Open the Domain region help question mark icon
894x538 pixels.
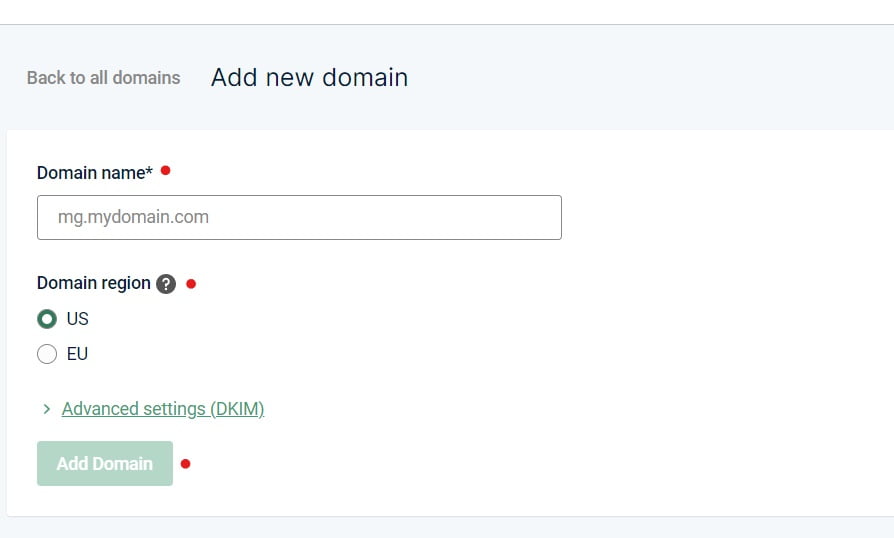coord(166,284)
